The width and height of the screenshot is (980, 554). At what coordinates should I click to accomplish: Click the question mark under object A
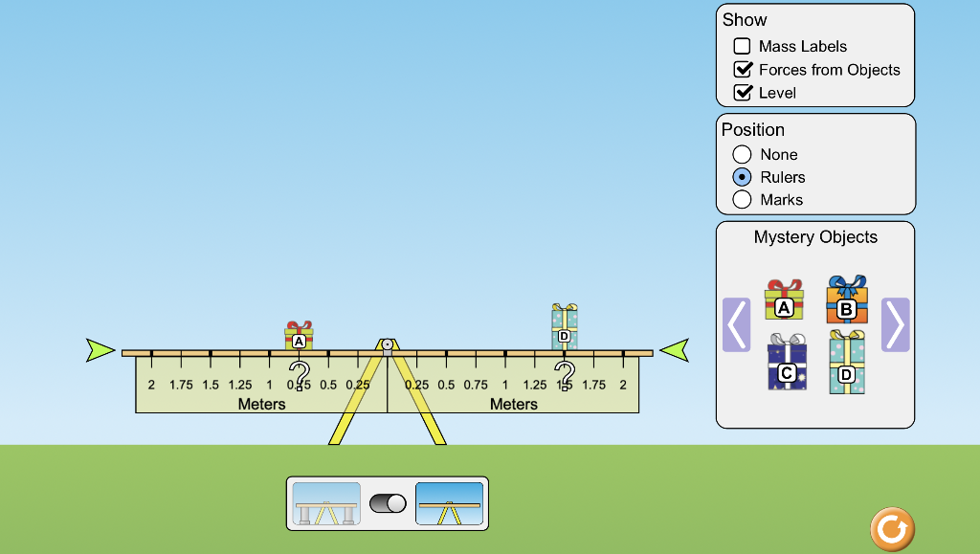tap(300, 374)
